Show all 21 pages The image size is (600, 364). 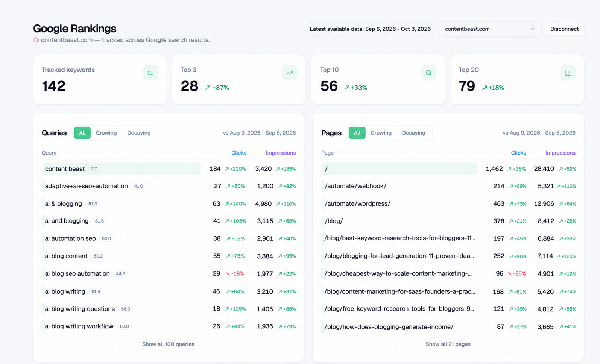[448, 344]
